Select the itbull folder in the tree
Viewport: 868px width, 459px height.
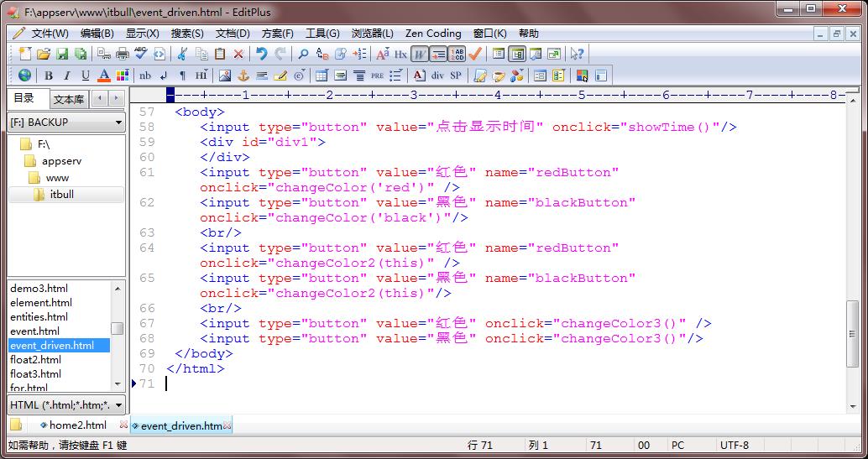(x=61, y=195)
